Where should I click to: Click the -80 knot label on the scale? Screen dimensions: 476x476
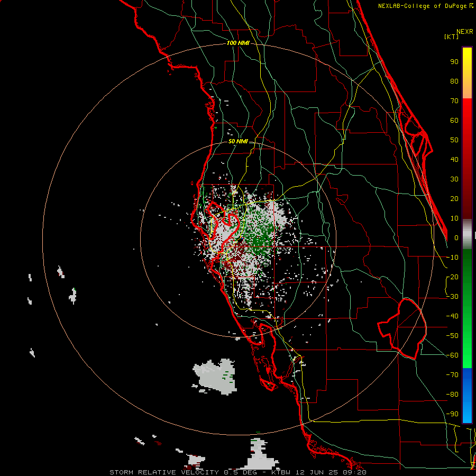(x=452, y=395)
